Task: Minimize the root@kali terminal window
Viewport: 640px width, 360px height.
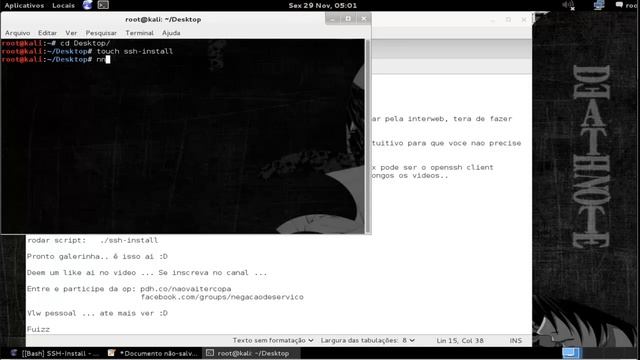Action: [333, 19]
